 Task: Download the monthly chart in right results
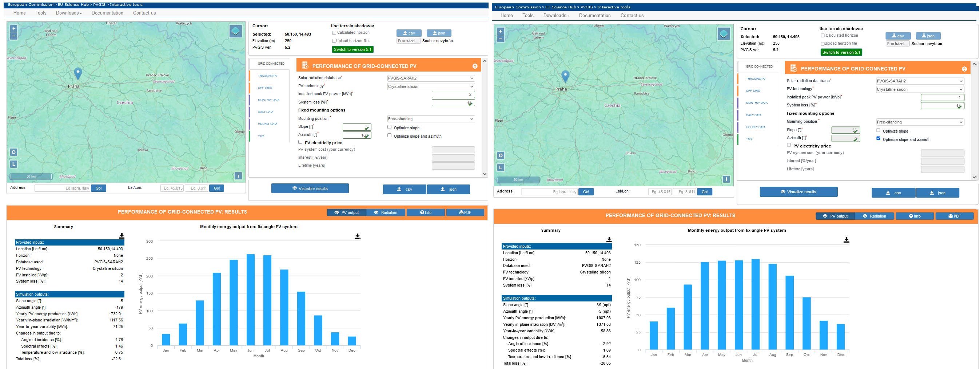[846, 240]
